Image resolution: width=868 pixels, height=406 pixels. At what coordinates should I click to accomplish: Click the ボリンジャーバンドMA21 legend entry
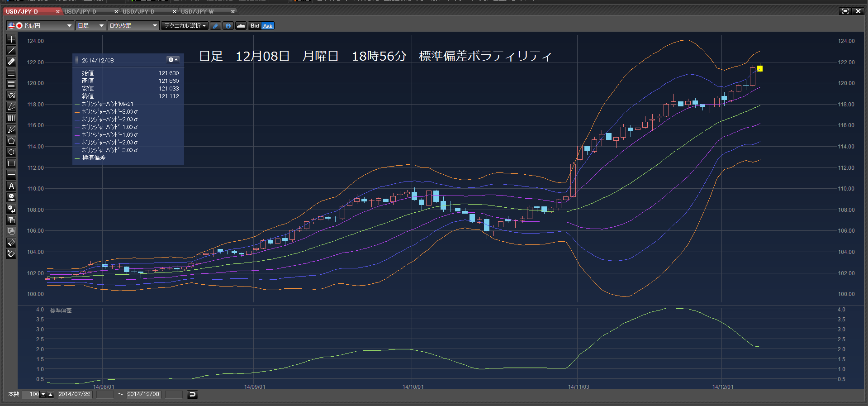(x=104, y=104)
